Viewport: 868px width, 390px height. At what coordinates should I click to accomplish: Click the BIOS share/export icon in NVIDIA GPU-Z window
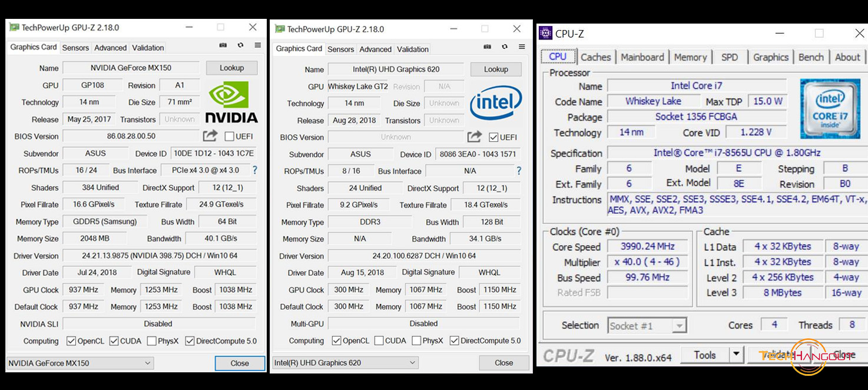210,136
